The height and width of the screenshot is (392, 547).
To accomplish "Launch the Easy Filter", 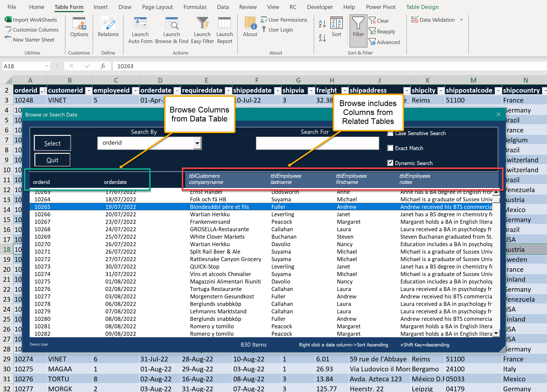I will pyautogui.click(x=202, y=30).
